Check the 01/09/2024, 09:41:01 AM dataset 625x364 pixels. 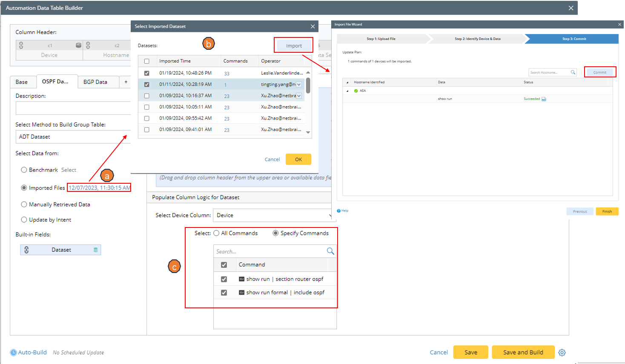147,130
